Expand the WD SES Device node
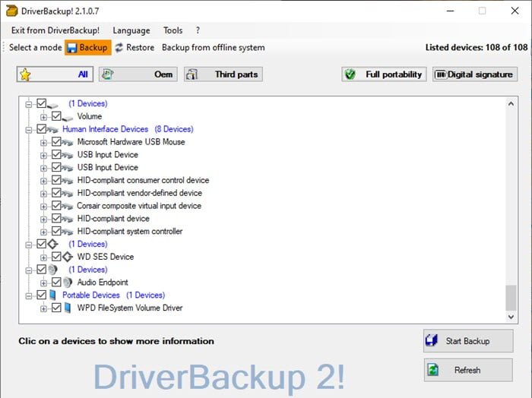The height and width of the screenshot is (398, 532). point(43,257)
